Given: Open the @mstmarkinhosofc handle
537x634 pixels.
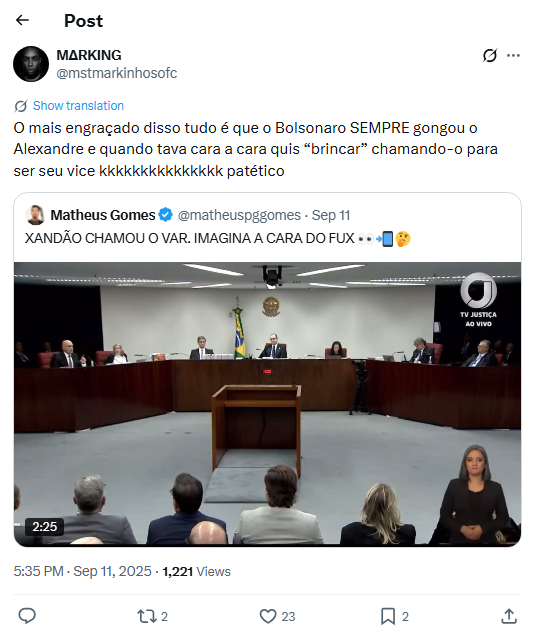Looking at the screenshot, I should (x=116, y=73).
